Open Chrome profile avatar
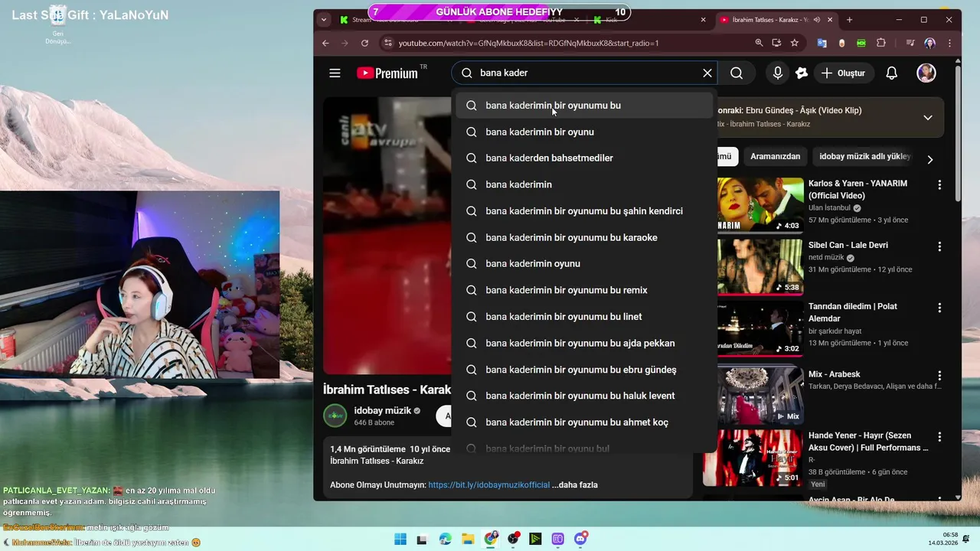Screen dimensions: 980x551 coord(929,43)
